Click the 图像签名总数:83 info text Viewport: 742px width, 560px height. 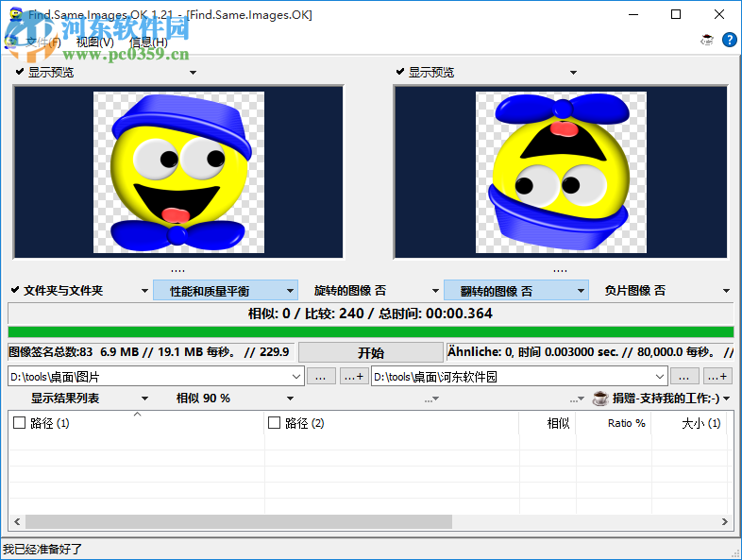(148, 351)
